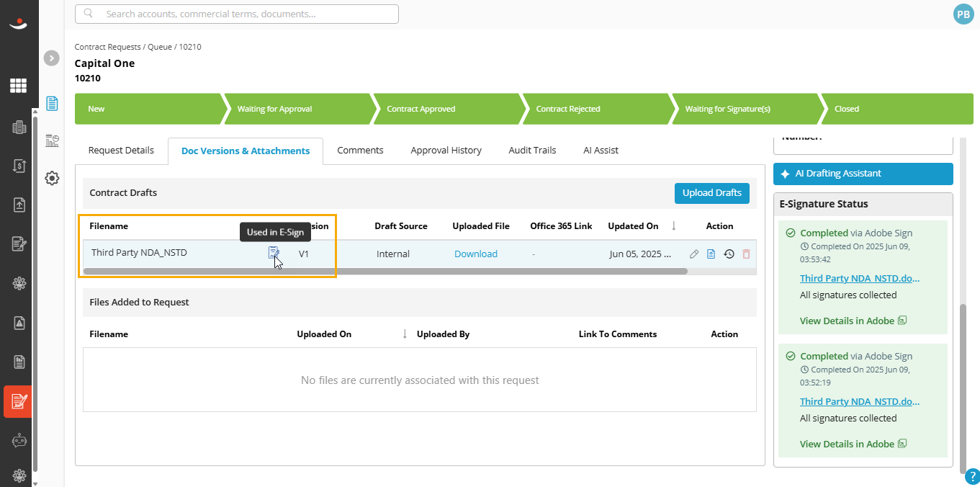Image resolution: width=980 pixels, height=487 pixels.
Task: Click the drafts table horizontal scrollbar
Action: tap(385, 272)
